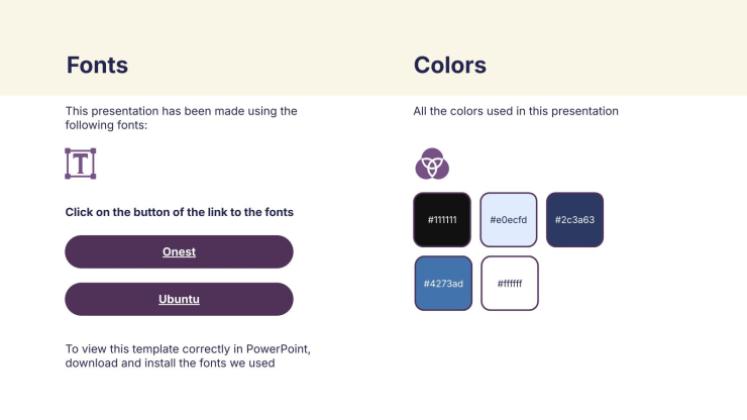Select the 'This presentation has been made' line
Image resolution: width=747 pixels, height=420 pixels.
click(x=181, y=111)
